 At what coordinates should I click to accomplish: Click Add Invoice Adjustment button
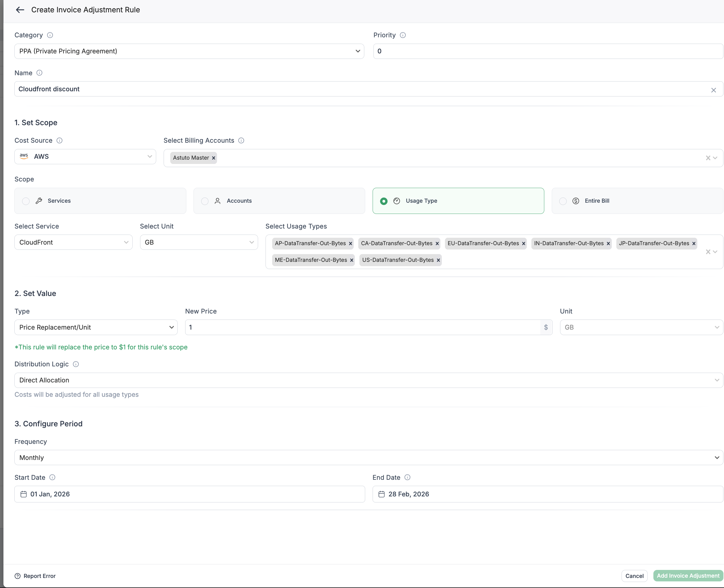688,576
